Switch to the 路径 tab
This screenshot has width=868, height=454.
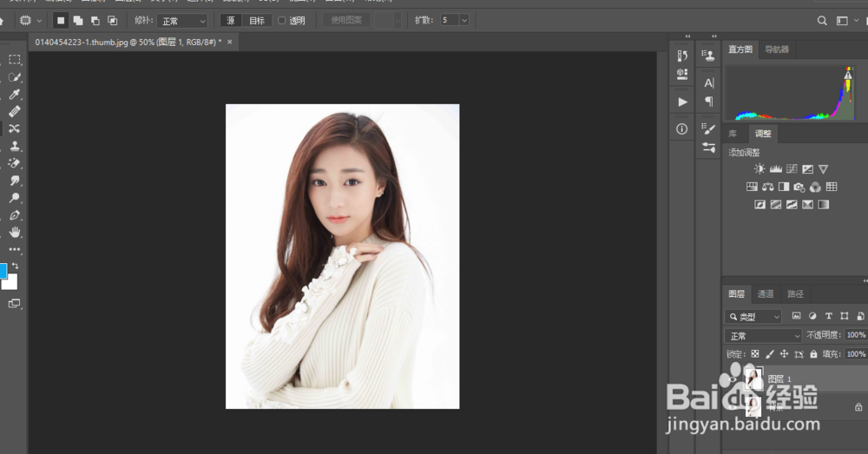795,294
